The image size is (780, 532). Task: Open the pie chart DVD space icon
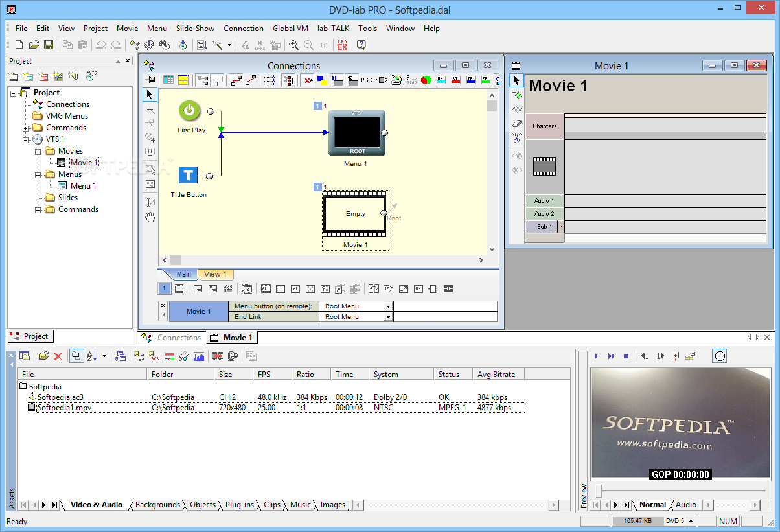point(426,80)
